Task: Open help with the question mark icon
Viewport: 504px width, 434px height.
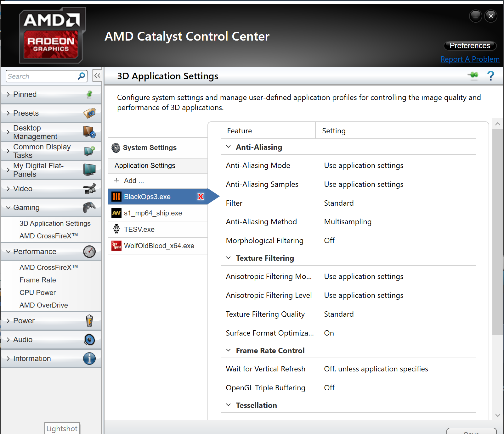Action: [490, 76]
